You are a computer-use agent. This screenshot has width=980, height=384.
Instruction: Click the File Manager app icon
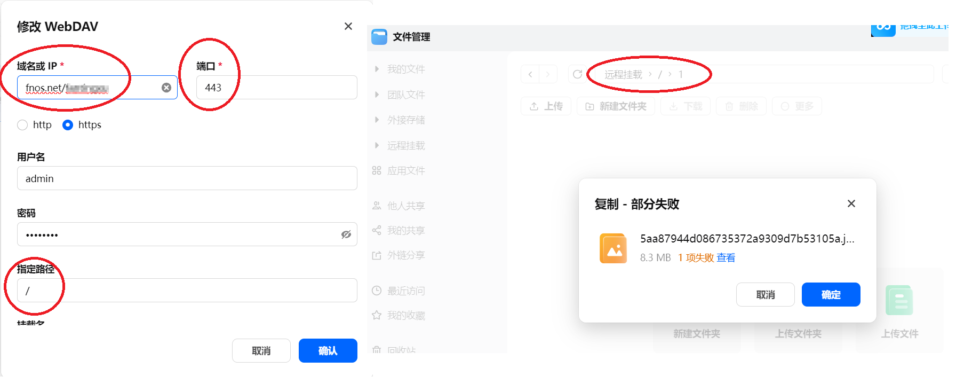click(x=379, y=37)
